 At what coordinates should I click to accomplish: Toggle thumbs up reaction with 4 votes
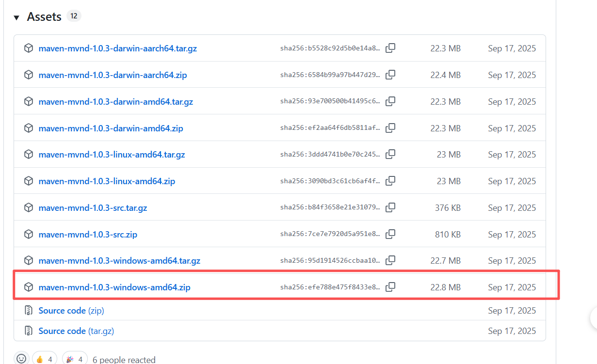[45, 359]
